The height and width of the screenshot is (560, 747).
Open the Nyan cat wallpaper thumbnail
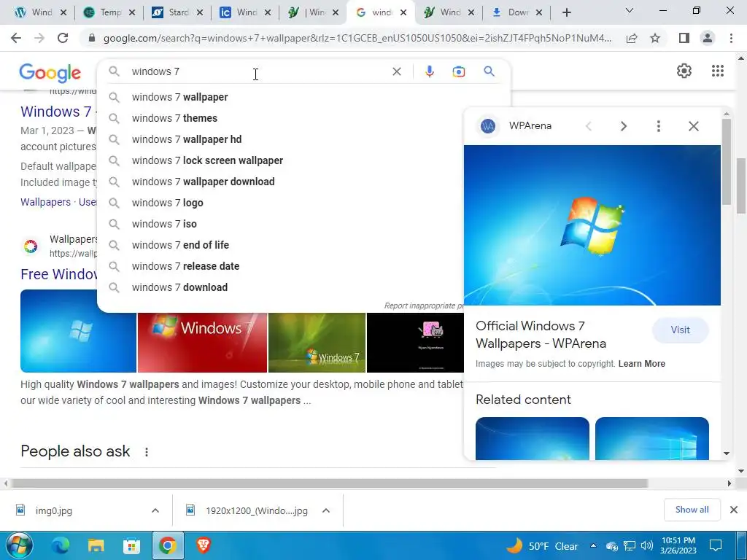click(x=415, y=343)
